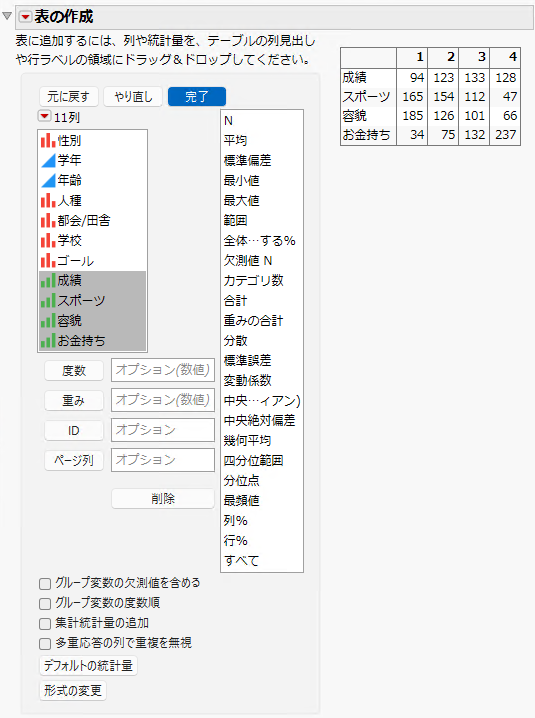
Task: Select the nominal icon next to ゴール
Action: tap(48, 261)
